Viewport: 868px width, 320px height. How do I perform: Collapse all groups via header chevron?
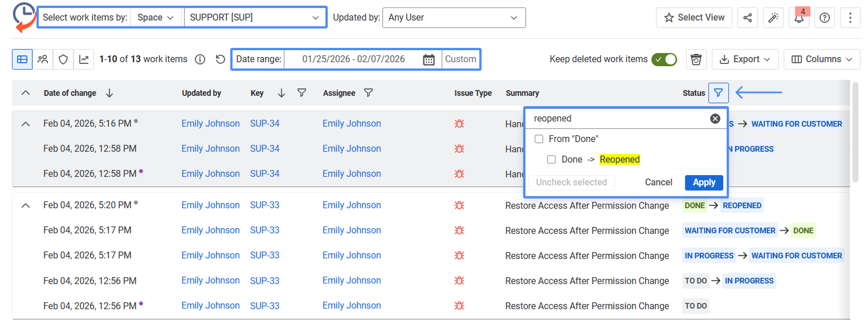click(26, 93)
